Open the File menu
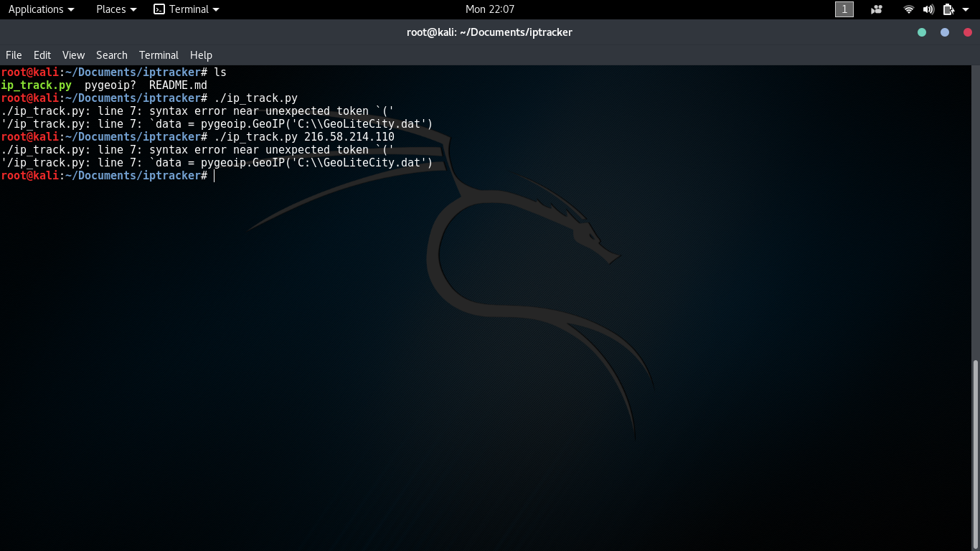This screenshot has width=980, height=551. (14, 55)
